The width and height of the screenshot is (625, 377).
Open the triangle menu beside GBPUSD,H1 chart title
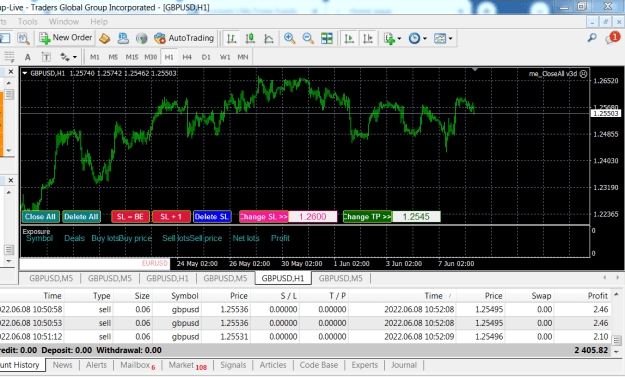click(x=25, y=73)
